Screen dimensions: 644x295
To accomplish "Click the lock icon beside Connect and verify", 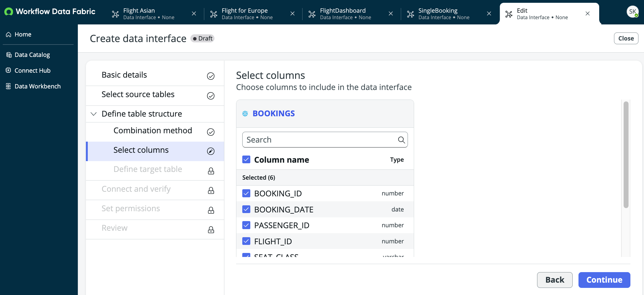I will click(x=211, y=190).
